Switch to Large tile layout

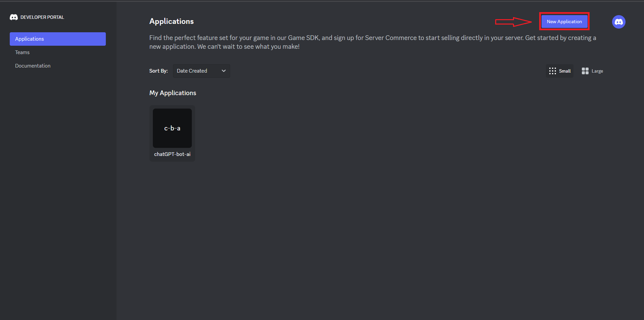(592, 71)
